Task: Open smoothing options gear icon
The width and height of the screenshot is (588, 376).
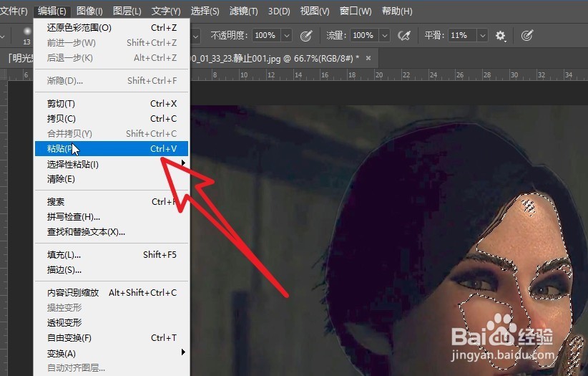Action: (501, 36)
